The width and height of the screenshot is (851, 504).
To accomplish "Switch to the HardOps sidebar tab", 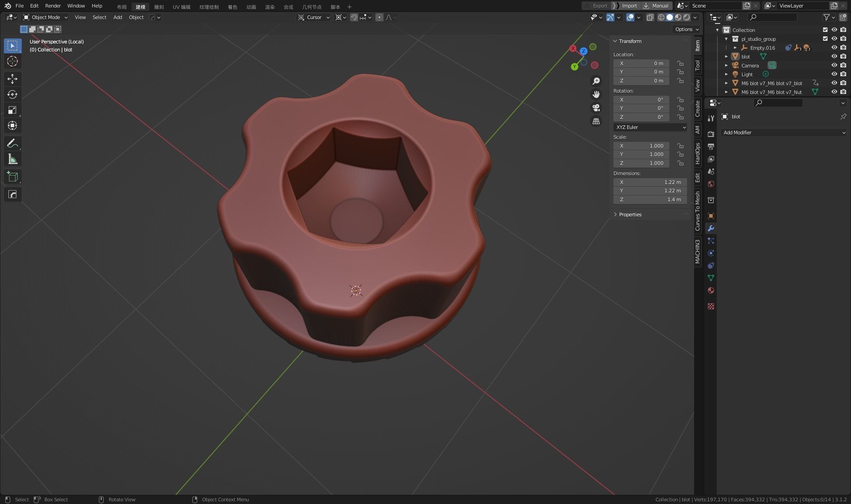I will 698,154.
